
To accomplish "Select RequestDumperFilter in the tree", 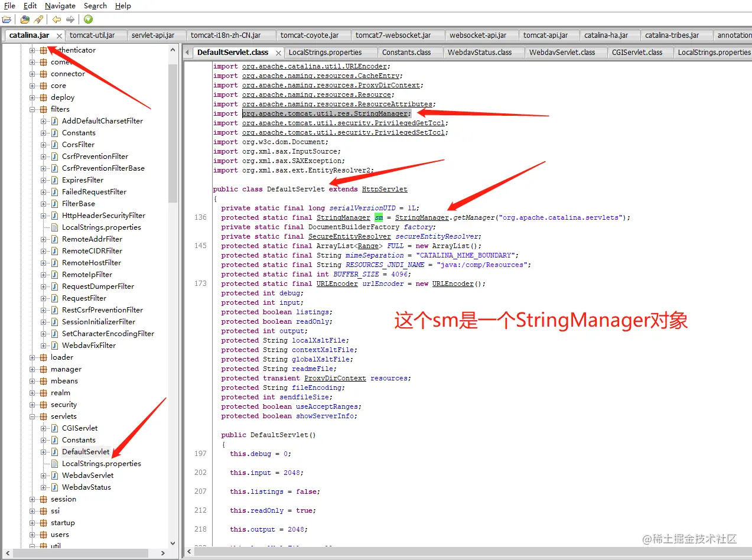I will pyautogui.click(x=98, y=286).
